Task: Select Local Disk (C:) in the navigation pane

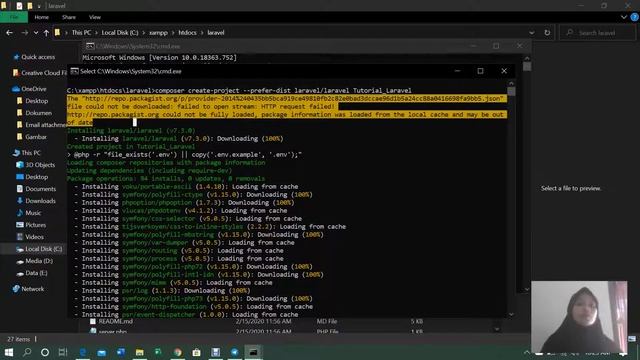Action: 39,249
